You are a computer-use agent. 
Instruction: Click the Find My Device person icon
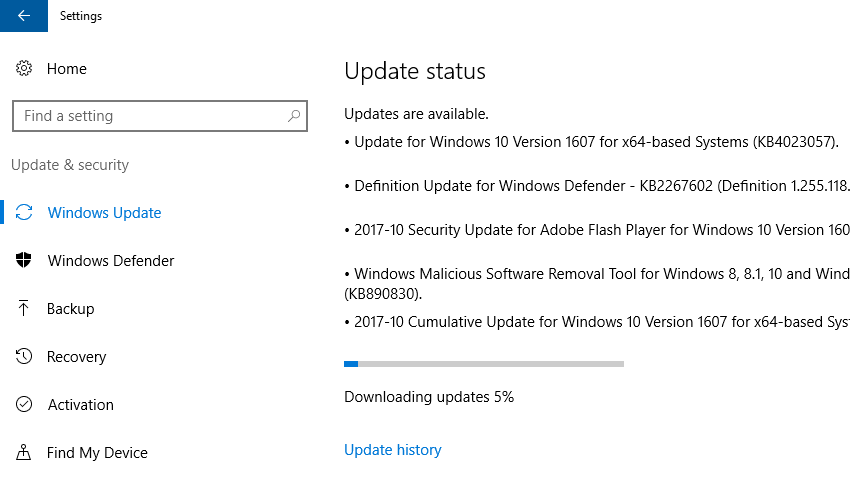(24, 452)
